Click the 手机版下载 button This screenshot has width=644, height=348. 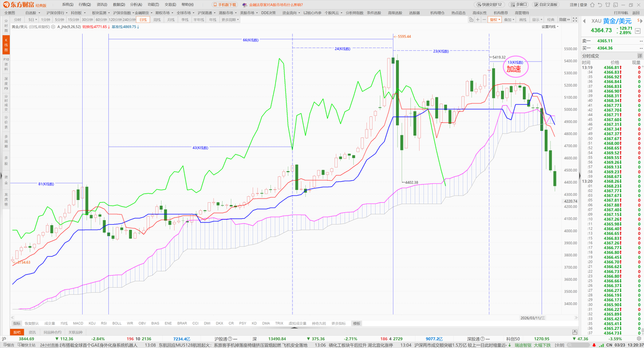pos(224,4)
